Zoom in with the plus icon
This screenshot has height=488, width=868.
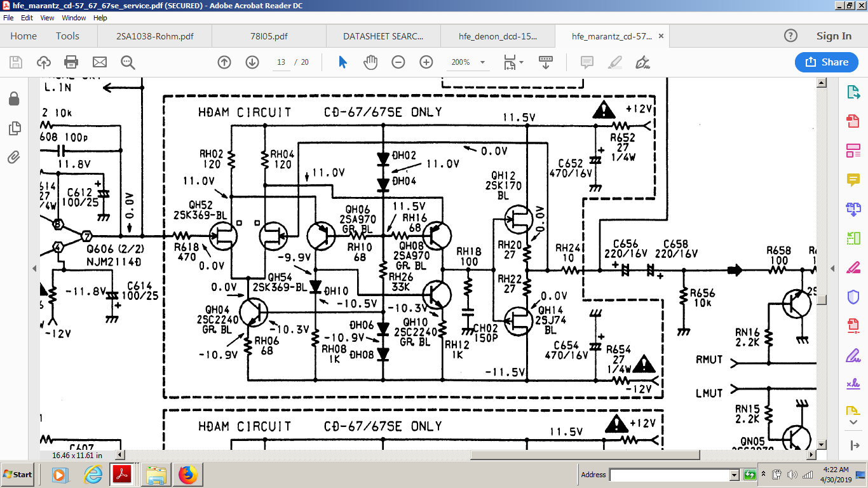pos(426,62)
